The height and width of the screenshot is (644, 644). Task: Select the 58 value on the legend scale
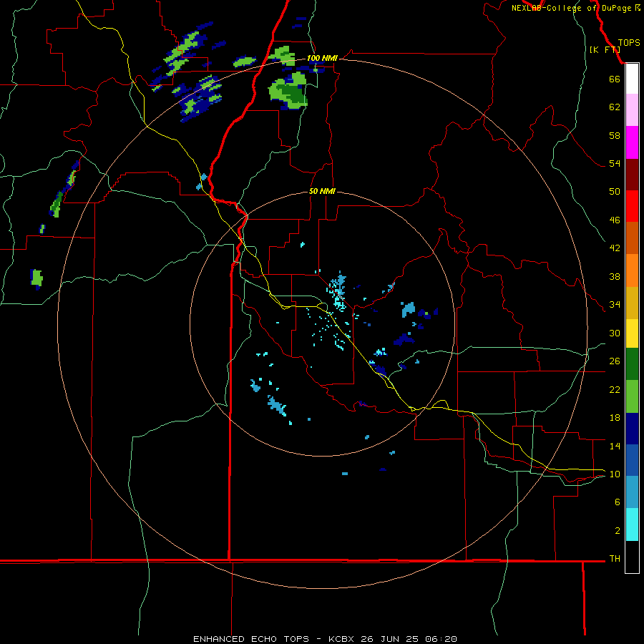(x=615, y=135)
